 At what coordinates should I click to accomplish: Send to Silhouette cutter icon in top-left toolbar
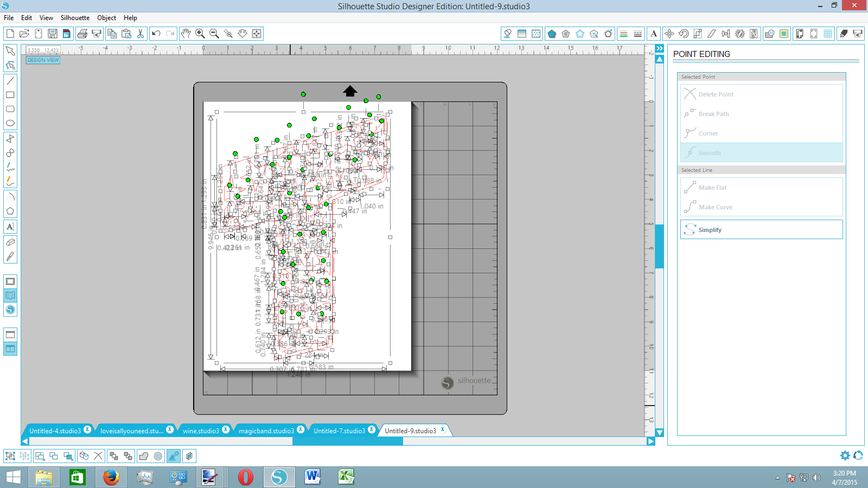click(97, 34)
